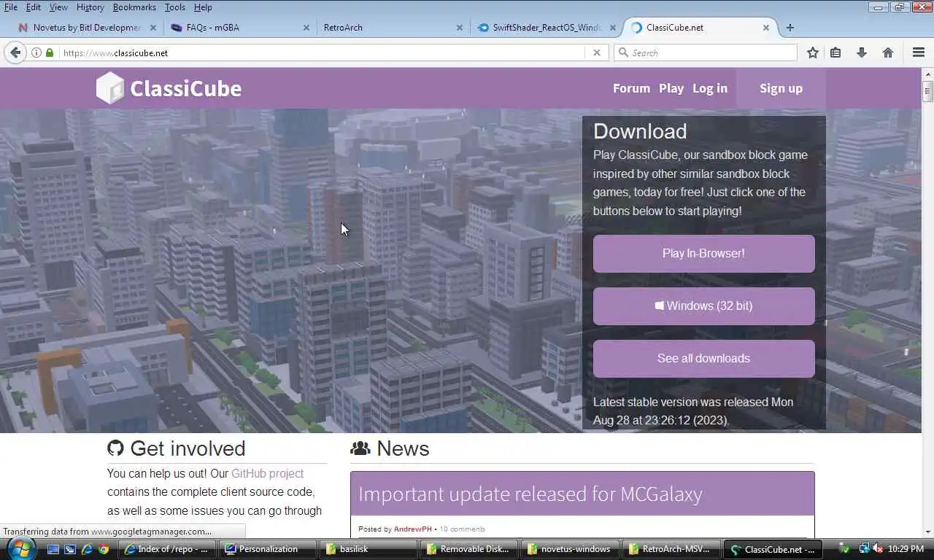Screen dimensions: 934x560
Task: Open the hamburger menu icon
Action: (919, 52)
